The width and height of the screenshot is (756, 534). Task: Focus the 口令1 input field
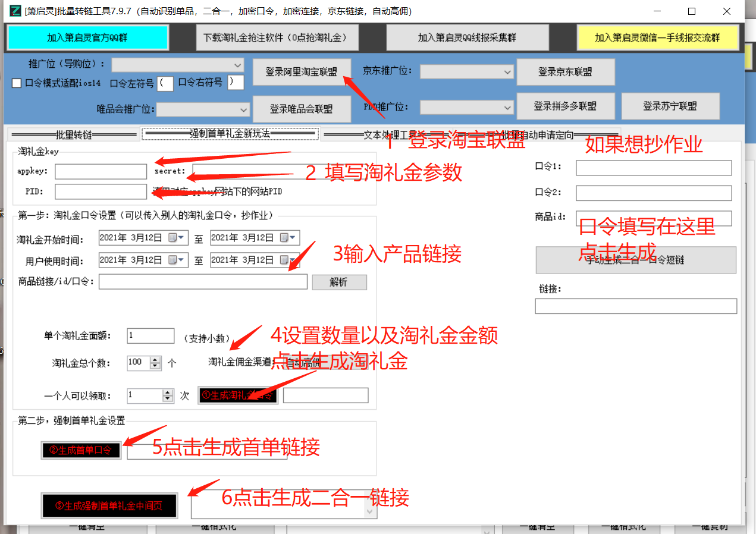click(654, 168)
